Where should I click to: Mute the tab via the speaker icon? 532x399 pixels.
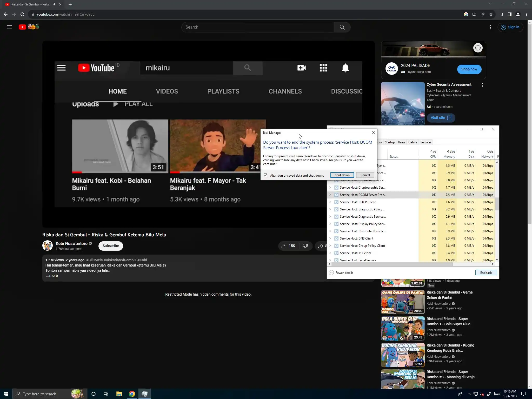coord(55,4)
